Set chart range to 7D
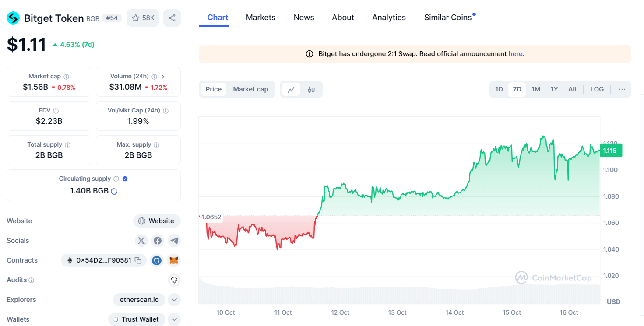 pyautogui.click(x=517, y=89)
